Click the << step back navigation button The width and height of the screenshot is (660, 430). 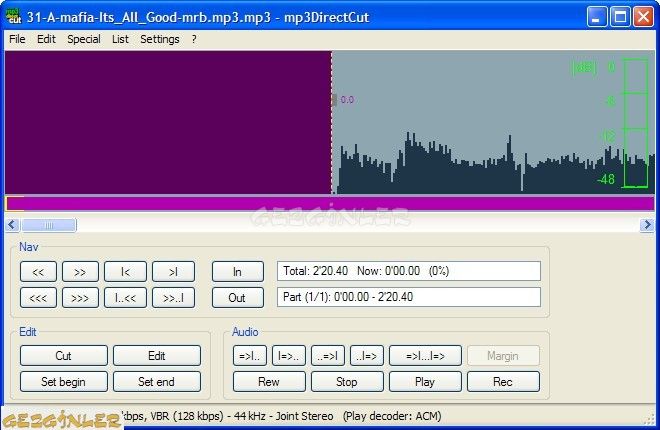pyautogui.click(x=38, y=272)
